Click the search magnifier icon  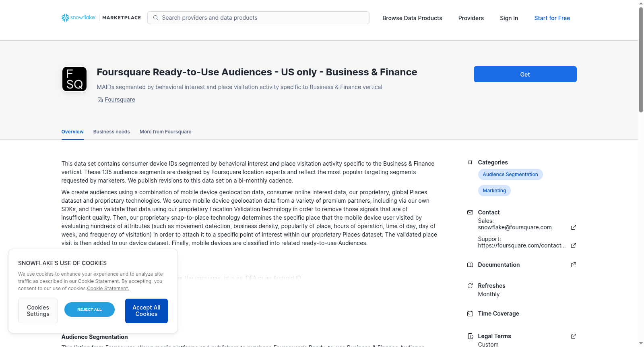pyautogui.click(x=156, y=18)
